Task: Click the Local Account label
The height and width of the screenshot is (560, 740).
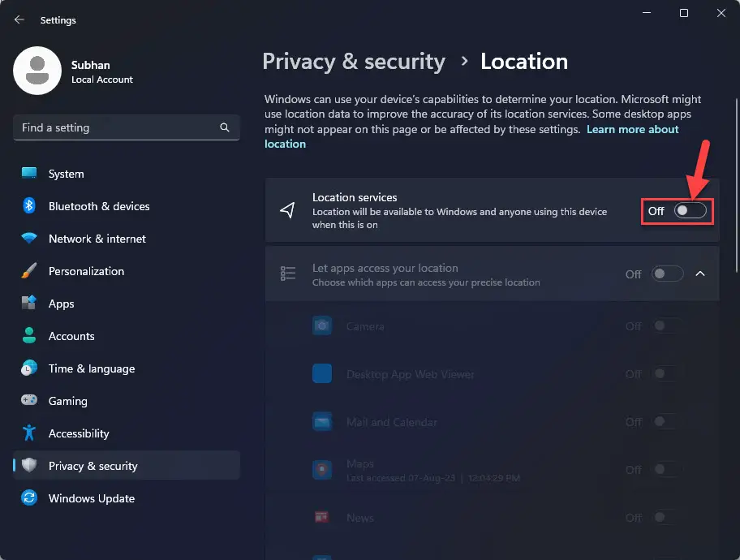Action: coord(102,80)
